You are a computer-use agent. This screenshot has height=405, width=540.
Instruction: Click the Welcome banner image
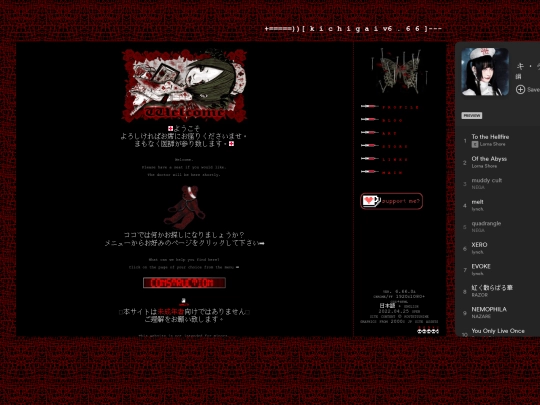(x=184, y=85)
